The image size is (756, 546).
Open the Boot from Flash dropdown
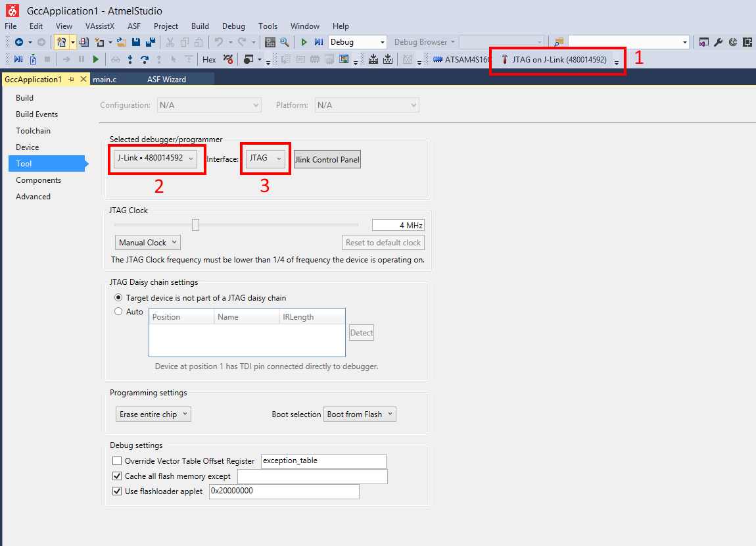tap(360, 414)
